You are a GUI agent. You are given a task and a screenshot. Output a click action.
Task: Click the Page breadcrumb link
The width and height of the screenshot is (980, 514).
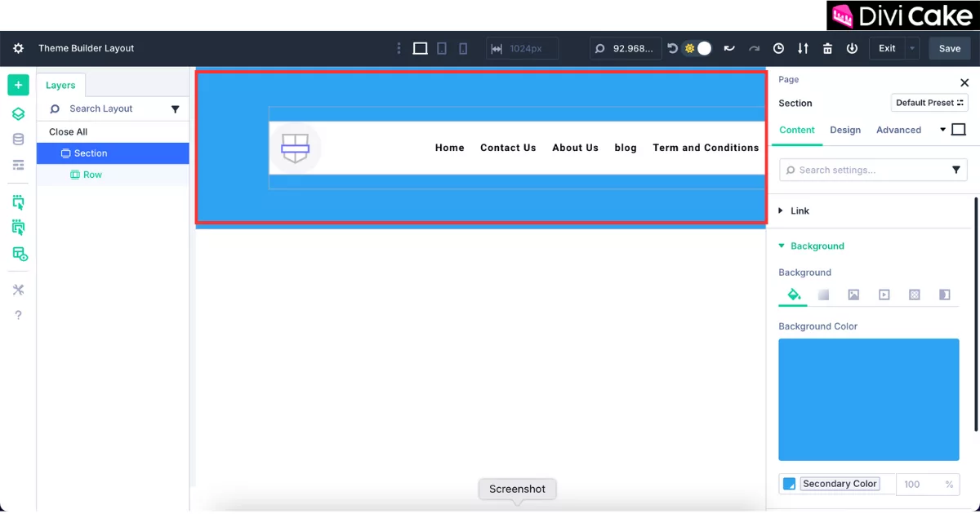pos(789,79)
